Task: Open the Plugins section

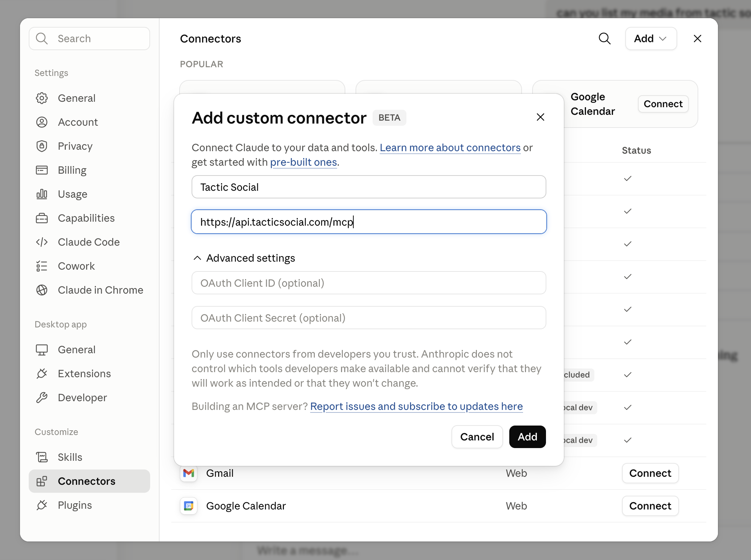Action: [x=89, y=505]
